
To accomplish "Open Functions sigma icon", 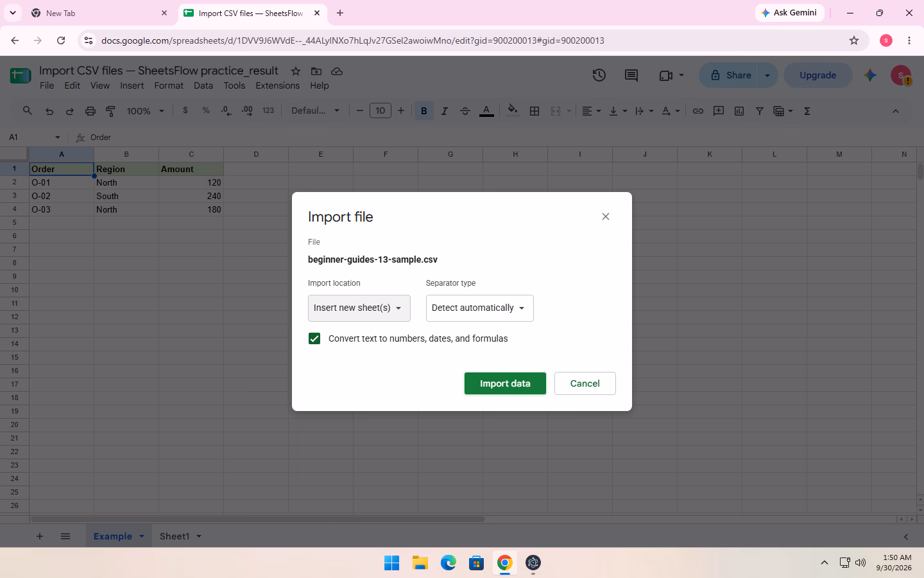I will 807,111.
